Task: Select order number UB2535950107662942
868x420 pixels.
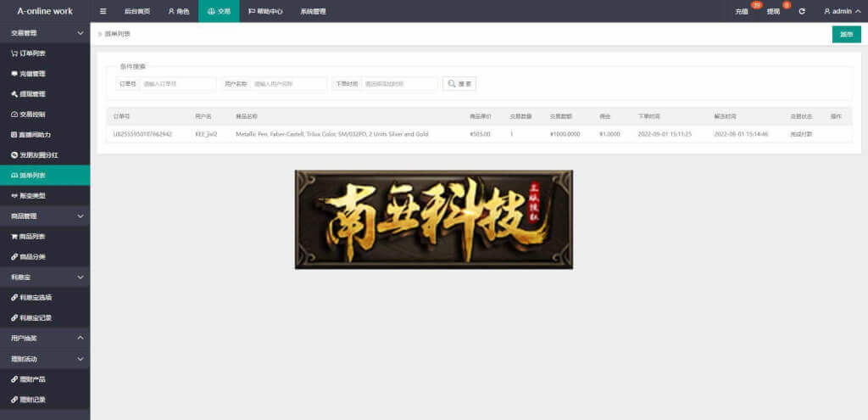Action: 142,134
